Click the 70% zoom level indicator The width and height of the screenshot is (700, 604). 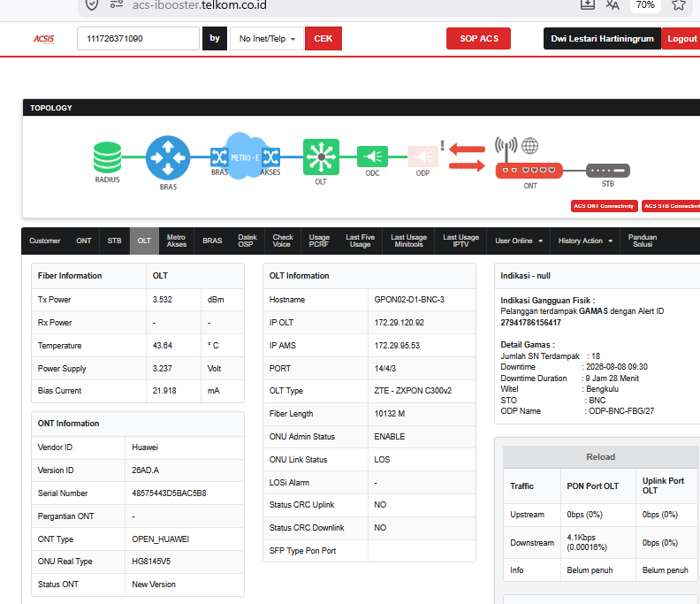tap(645, 5)
